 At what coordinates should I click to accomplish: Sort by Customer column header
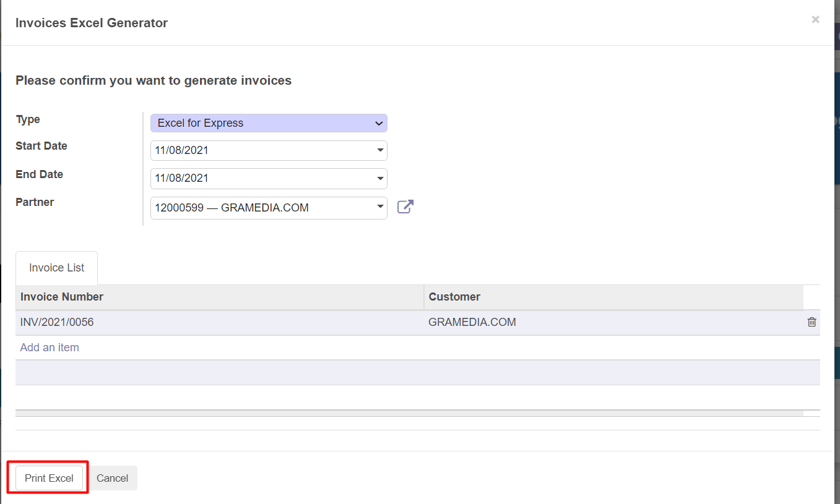[x=613, y=297]
